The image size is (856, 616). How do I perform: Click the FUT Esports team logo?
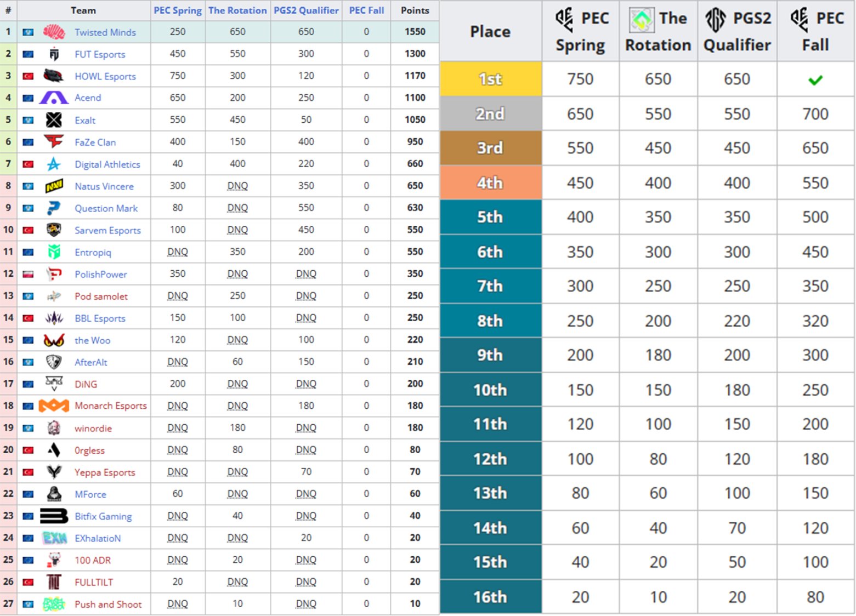pos(54,54)
